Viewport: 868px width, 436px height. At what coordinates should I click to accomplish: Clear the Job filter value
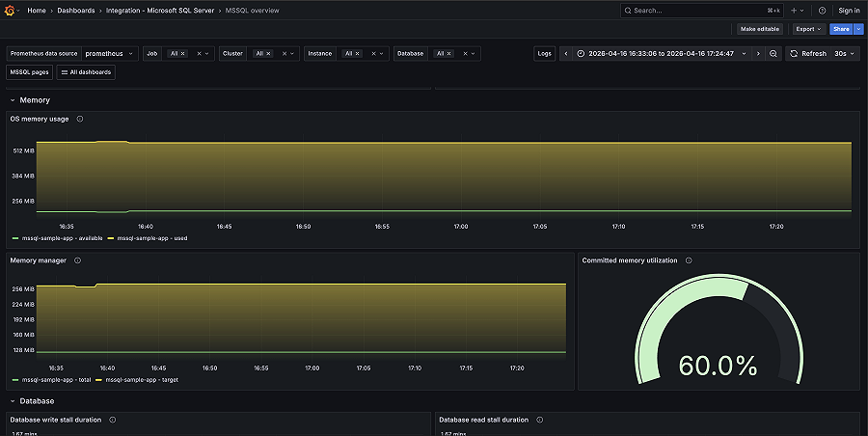(200, 54)
